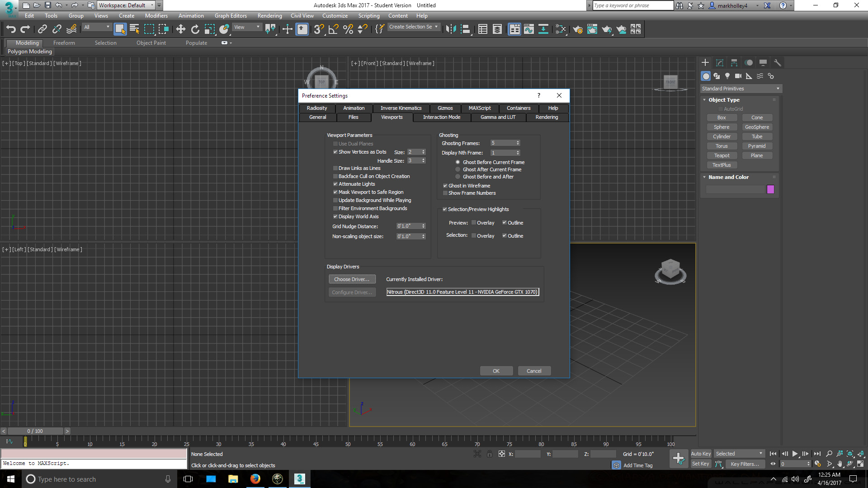Click the Mirror tool icon

(x=451, y=29)
